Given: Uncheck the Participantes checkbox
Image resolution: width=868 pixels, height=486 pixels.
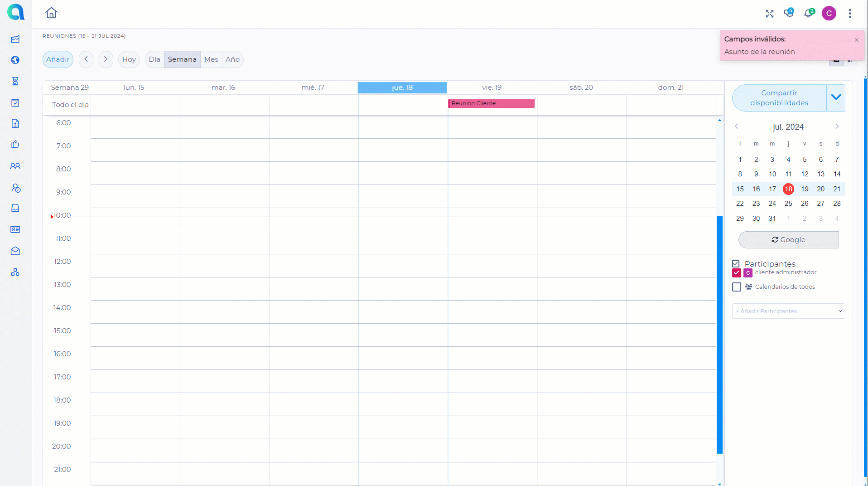Looking at the screenshot, I should tap(736, 264).
